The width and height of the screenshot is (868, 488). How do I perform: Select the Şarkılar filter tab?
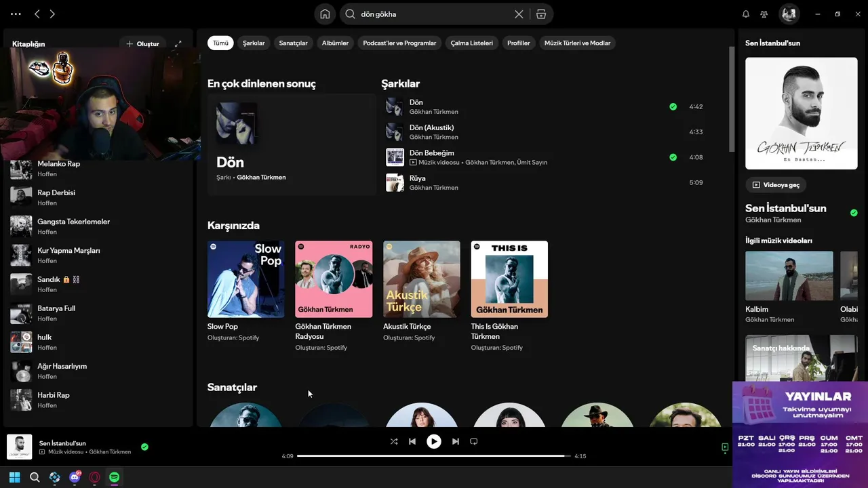254,43
